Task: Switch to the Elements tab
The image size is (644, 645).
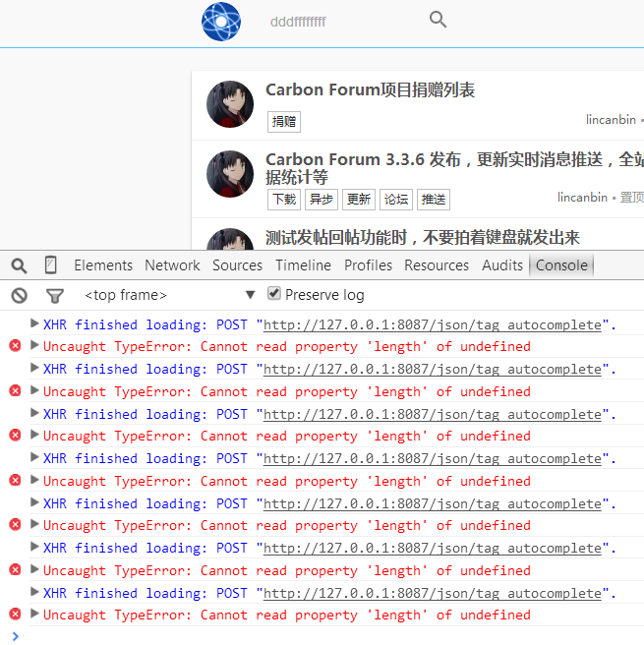Action: (x=103, y=265)
